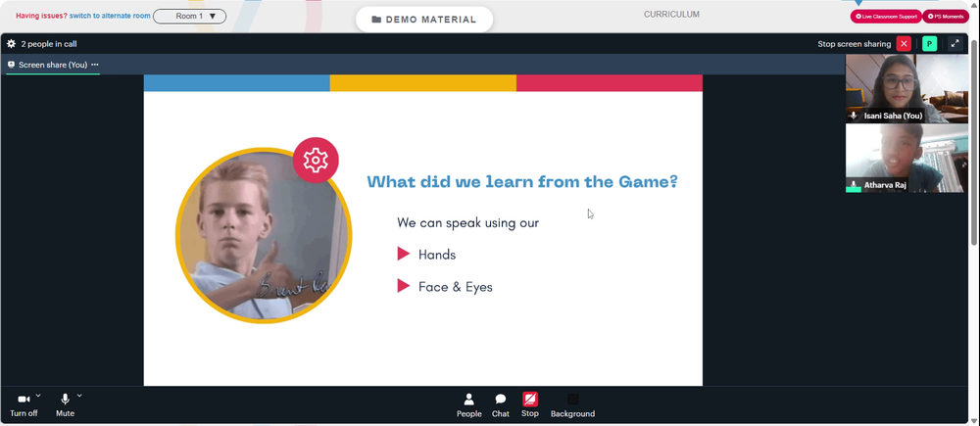Click the Hands bullet arrow on the slide
Screen dimensions: 980x426
click(x=404, y=254)
